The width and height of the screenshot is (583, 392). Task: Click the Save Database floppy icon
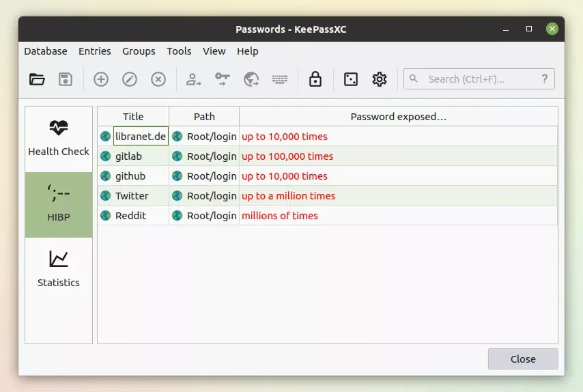coord(66,79)
